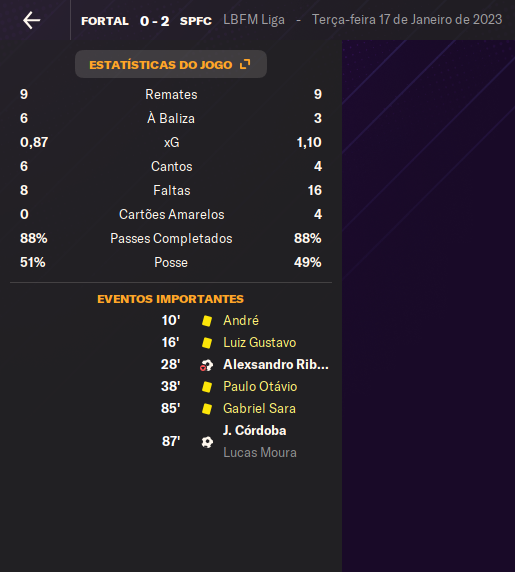Select goalscorer J. Córdoba
The height and width of the screenshot is (572, 515).
tap(255, 430)
